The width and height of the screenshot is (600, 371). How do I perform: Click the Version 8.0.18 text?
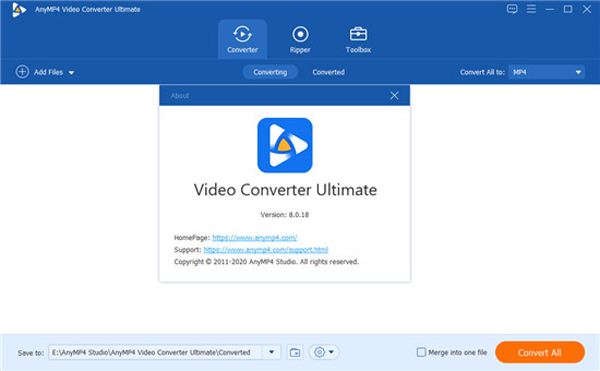[x=284, y=215]
